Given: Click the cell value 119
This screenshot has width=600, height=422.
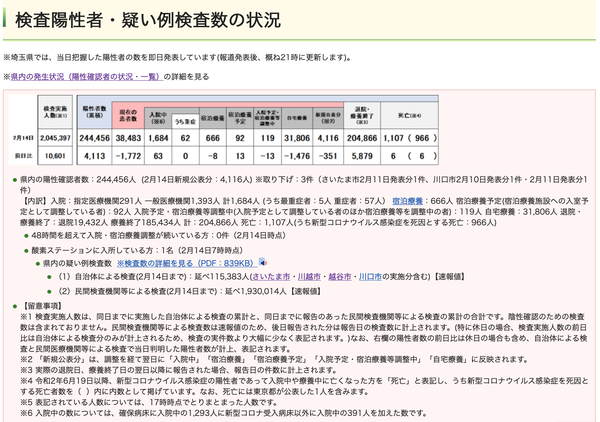Looking at the screenshot, I should (x=267, y=138).
